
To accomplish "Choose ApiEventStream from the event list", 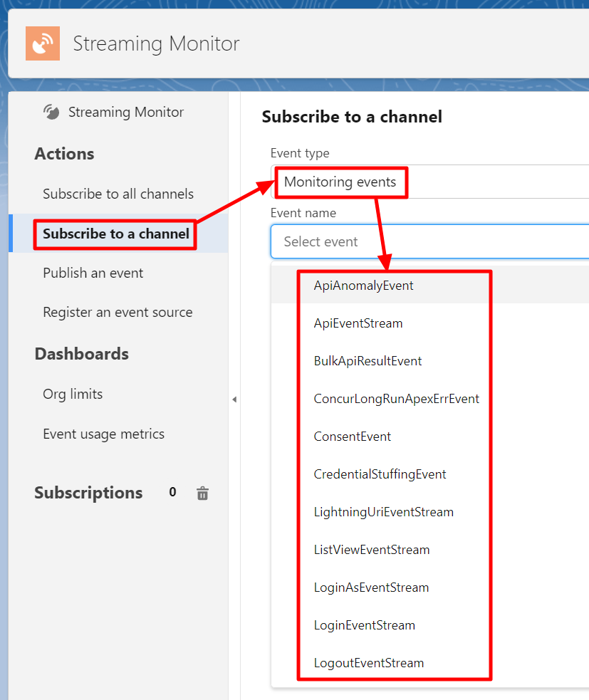I will click(429, 323).
